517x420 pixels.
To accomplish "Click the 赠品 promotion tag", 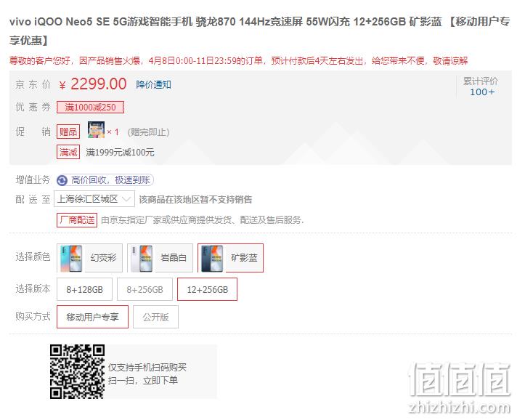I will (68, 132).
